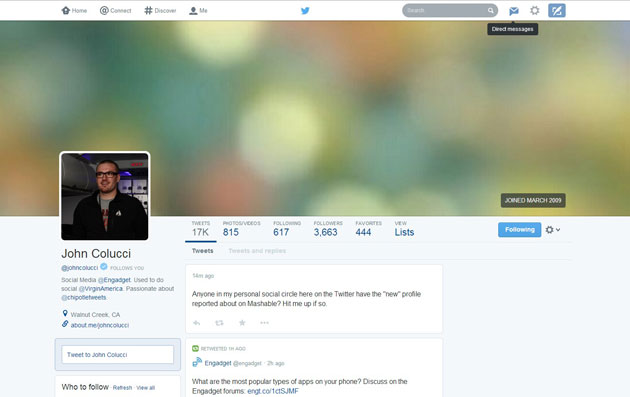Click the Twitter bird logo
630x397 pixels.
pos(305,10)
